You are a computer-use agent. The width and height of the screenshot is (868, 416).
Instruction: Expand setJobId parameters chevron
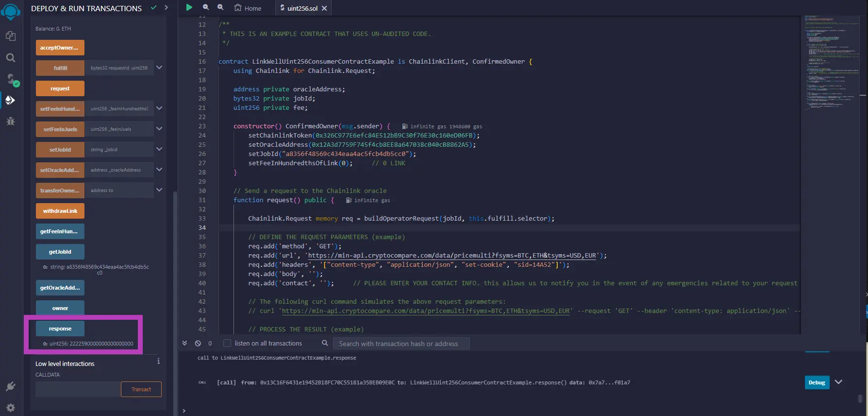pyautogui.click(x=159, y=149)
